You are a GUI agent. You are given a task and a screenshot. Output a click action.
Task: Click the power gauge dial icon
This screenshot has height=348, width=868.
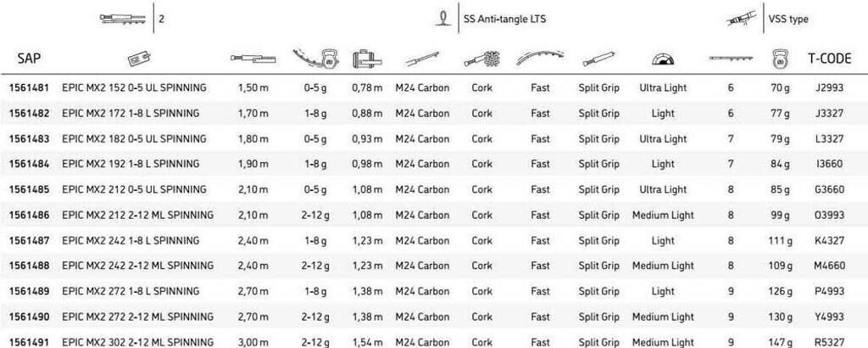pyautogui.click(x=663, y=59)
